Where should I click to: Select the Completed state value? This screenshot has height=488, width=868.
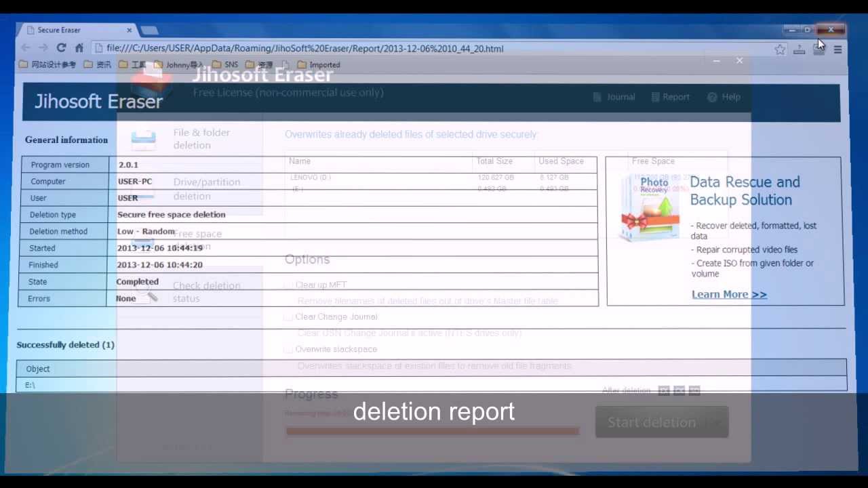[x=138, y=281]
